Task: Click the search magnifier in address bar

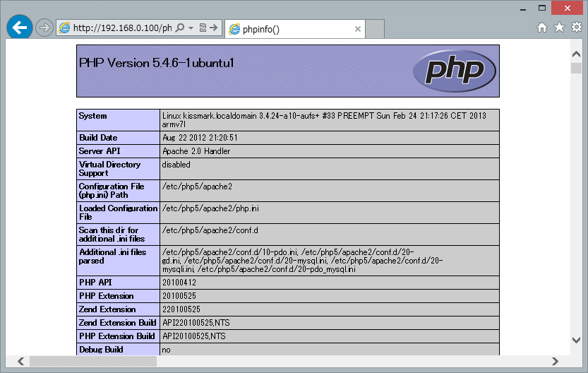Action: pyautogui.click(x=181, y=28)
